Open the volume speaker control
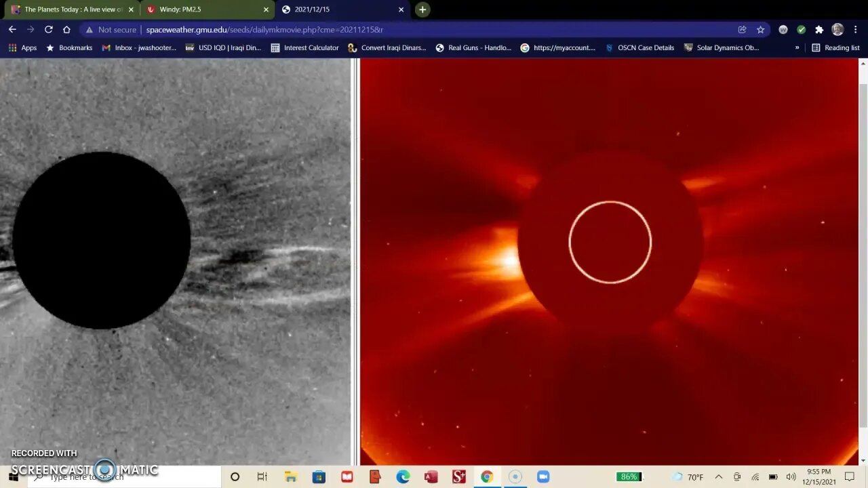Viewport: 868px width, 488px height. pos(791,476)
